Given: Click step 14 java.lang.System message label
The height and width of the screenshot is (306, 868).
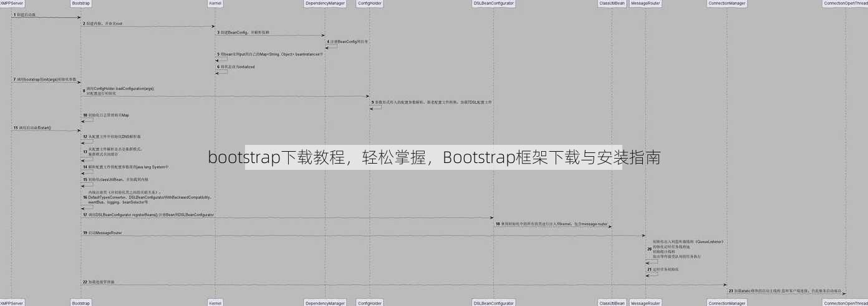Looking at the screenshot, I should pos(125,167).
